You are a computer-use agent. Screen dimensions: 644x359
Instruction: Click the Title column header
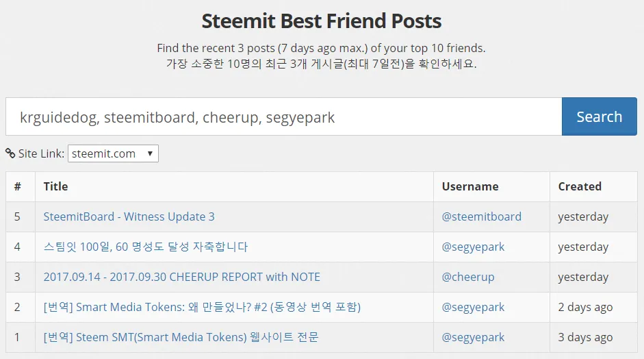[x=55, y=186]
